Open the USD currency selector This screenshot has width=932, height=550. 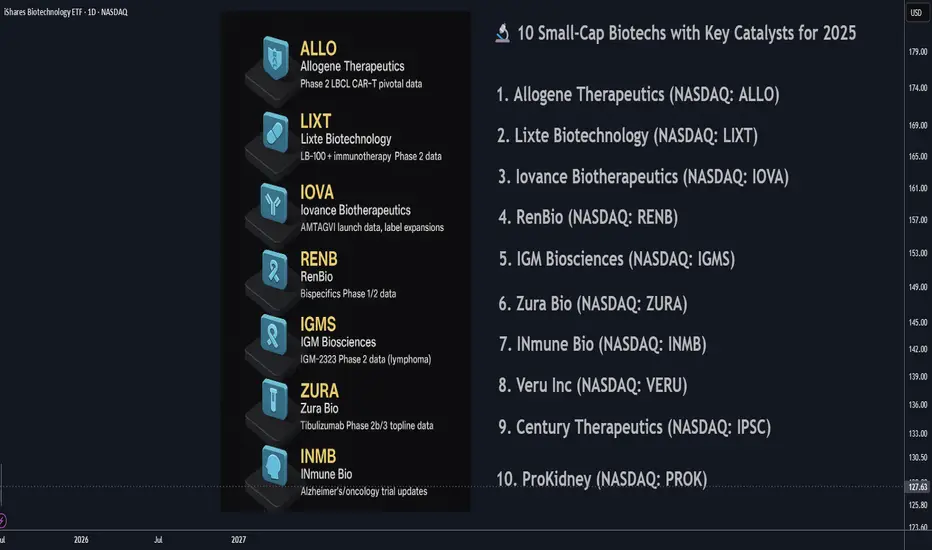(x=916, y=12)
